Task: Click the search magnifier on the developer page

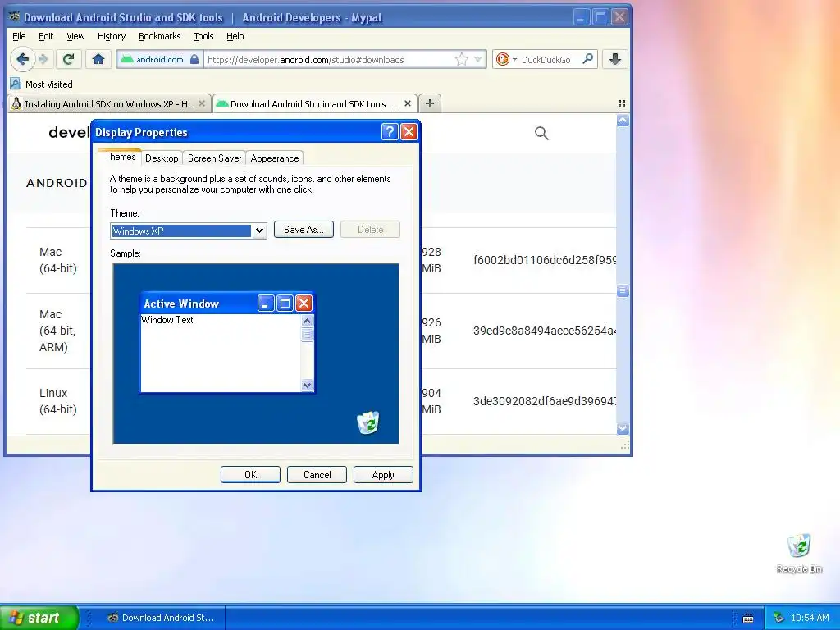Action: (541, 133)
